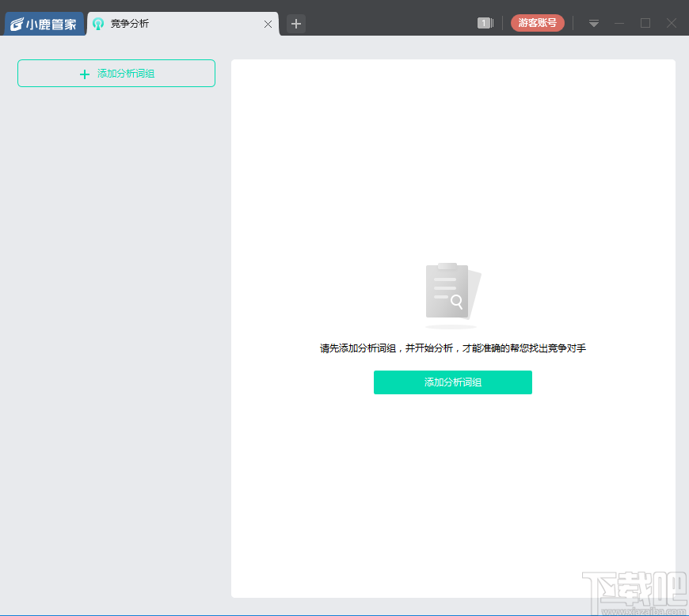689x616 pixels.
Task: Click the green signal icon on 竞争分析 tab
Action: point(97,24)
